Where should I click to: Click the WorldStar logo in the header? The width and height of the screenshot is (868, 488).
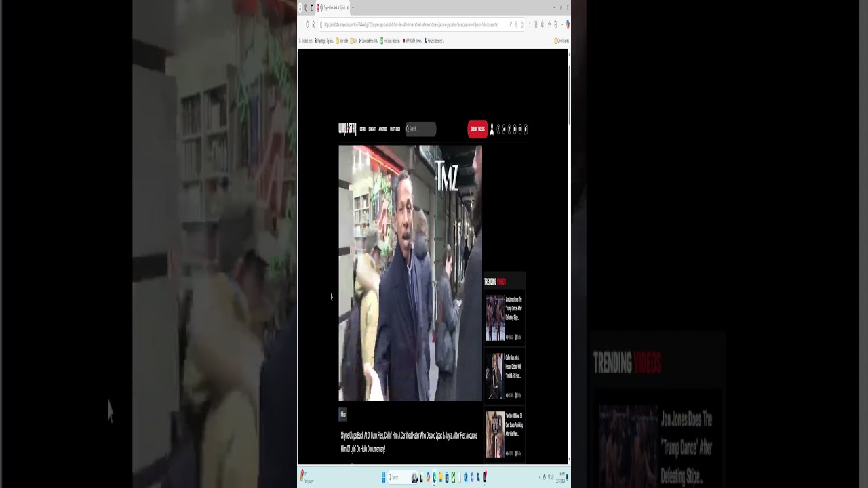tap(347, 129)
